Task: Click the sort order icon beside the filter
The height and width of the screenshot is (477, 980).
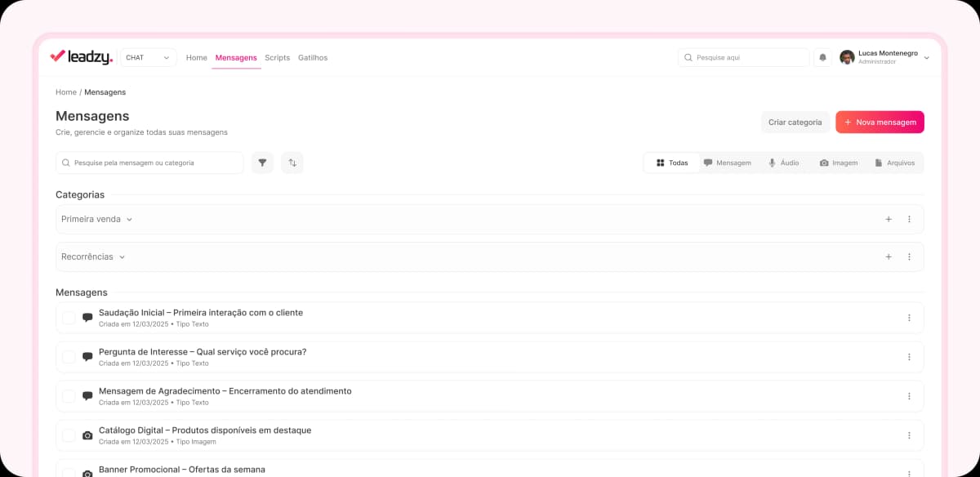Action: pyautogui.click(x=292, y=163)
